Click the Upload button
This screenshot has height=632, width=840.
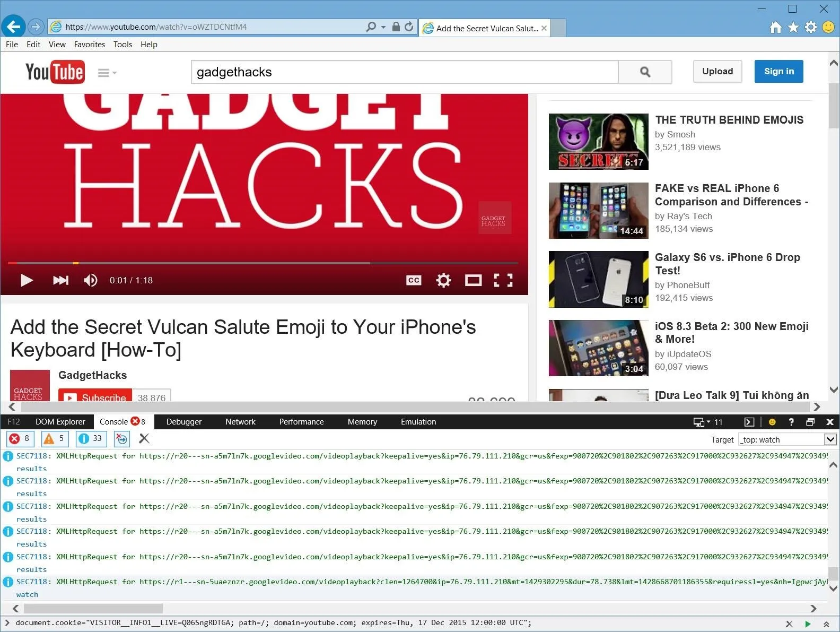point(717,72)
